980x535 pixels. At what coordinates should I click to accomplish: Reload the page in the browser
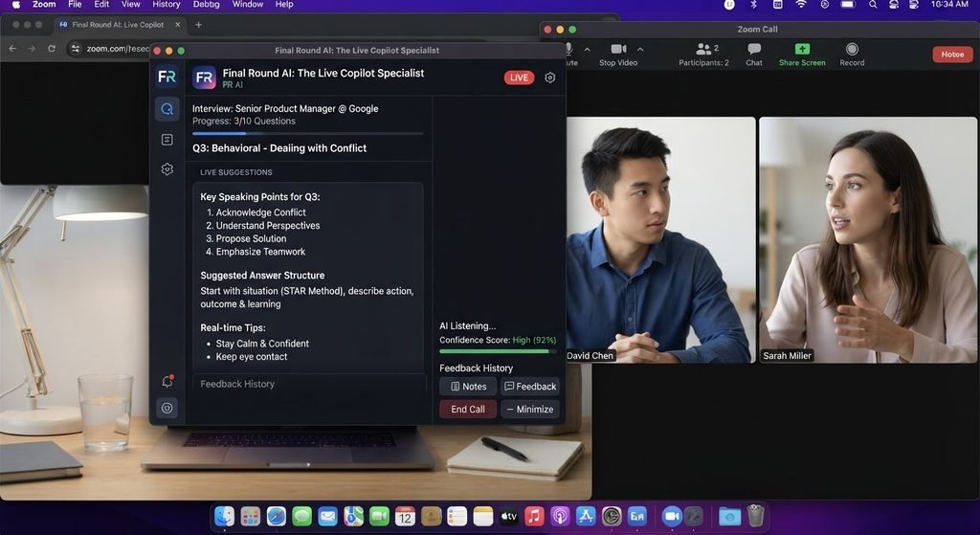coord(52,49)
